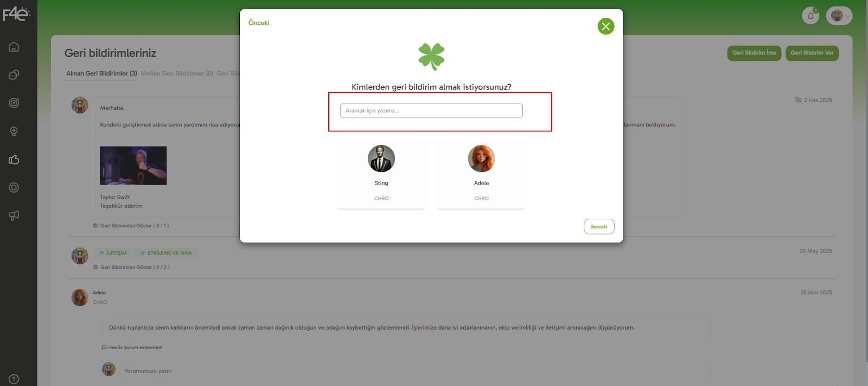868x386 pixels.
Task: Select Adele as feedback recipient
Action: point(481,174)
